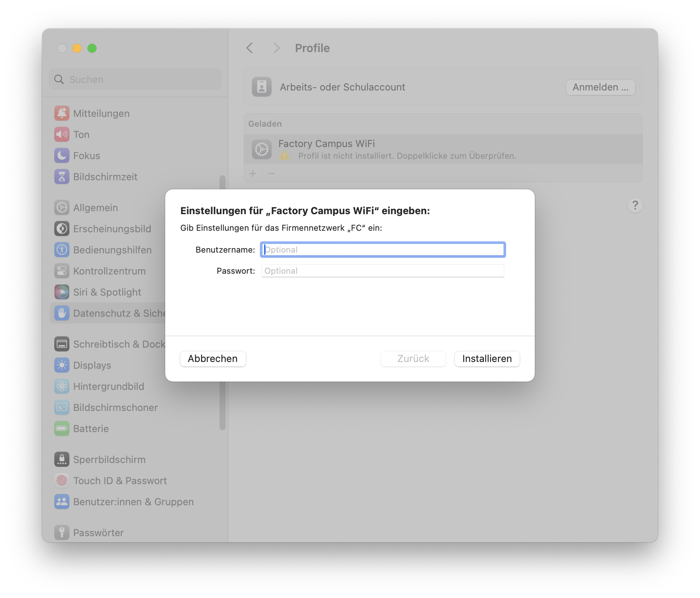The width and height of the screenshot is (700, 598).
Task: Open Hintergrundbild wallpaper settings
Action: pyautogui.click(x=62, y=386)
